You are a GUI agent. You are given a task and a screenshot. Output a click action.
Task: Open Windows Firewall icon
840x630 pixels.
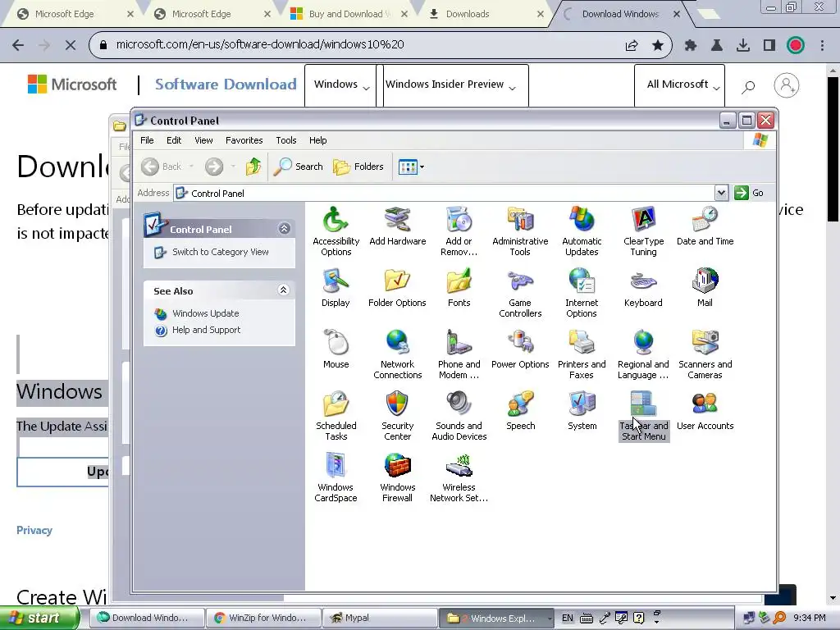[x=398, y=478]
